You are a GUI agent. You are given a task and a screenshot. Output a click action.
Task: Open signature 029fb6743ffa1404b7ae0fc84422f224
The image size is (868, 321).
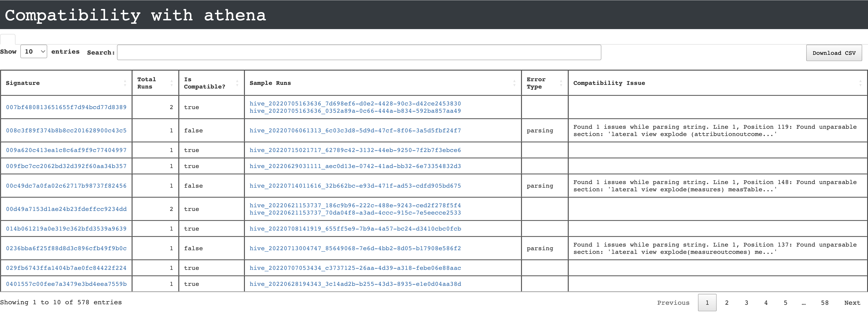tap(66, 268)
